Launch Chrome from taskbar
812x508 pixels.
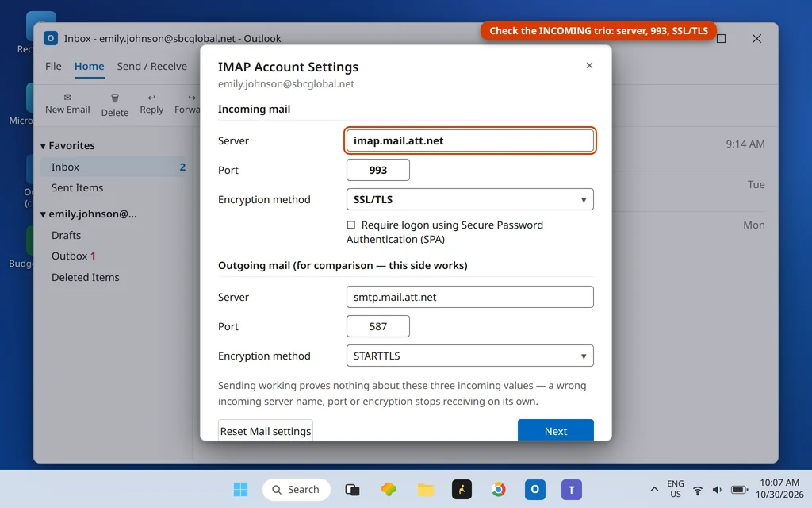498,489
